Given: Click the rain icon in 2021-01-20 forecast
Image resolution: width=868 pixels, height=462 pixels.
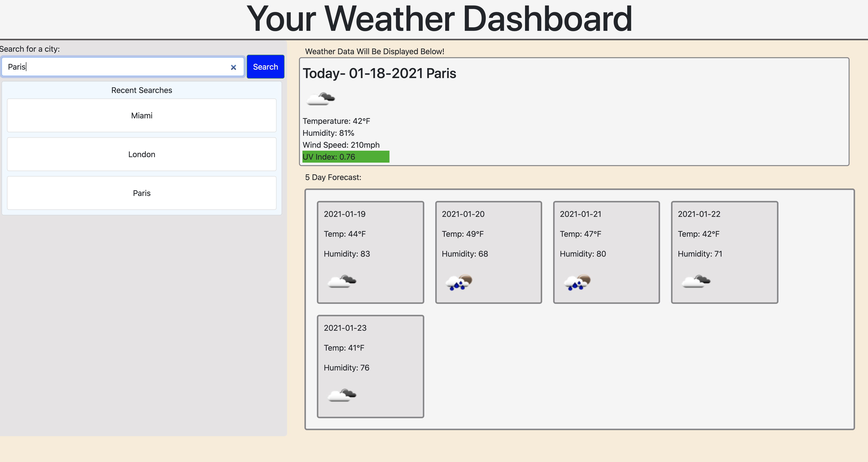Looking at the screenshot, I should click(x=459, y=282).
